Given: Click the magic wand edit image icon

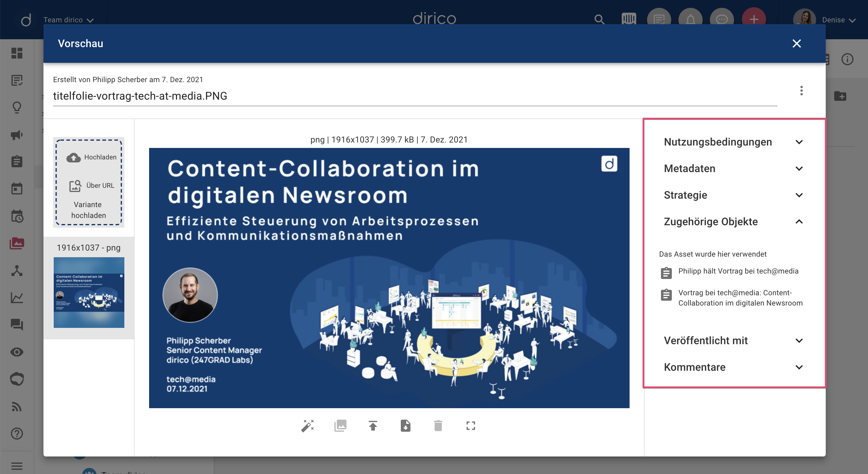Looking at the screenshot, I should point(308,426).
